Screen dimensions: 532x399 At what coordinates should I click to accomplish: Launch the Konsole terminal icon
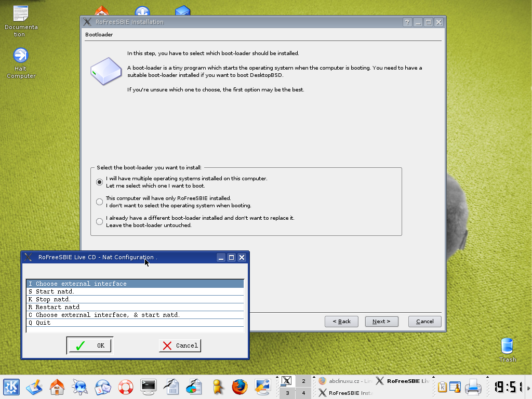(149, 387)
